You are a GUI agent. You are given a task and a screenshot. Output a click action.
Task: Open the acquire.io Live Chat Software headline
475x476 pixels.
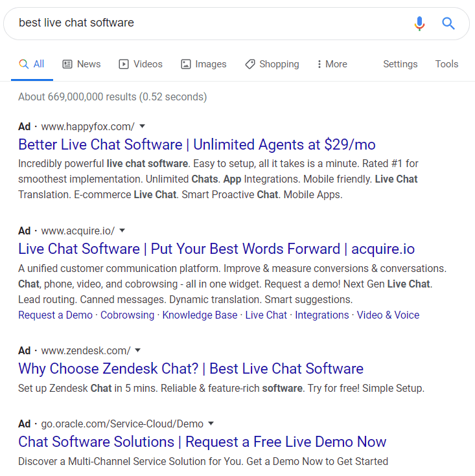(x=216, y=249)
